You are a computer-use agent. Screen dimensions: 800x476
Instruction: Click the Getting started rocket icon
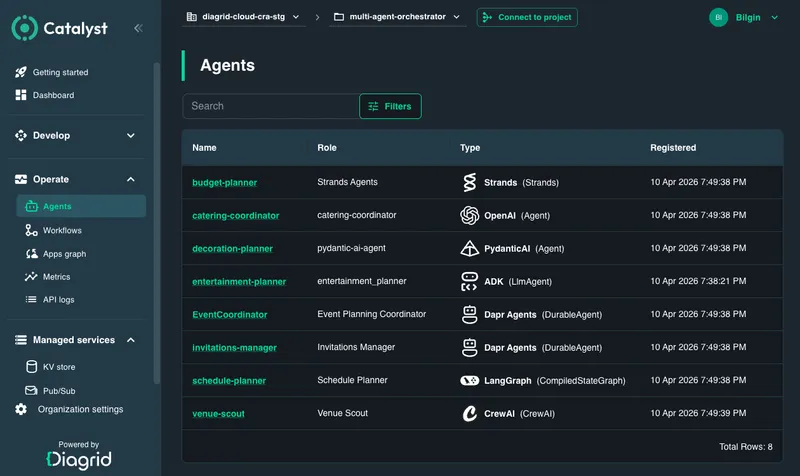pos(21,72)
